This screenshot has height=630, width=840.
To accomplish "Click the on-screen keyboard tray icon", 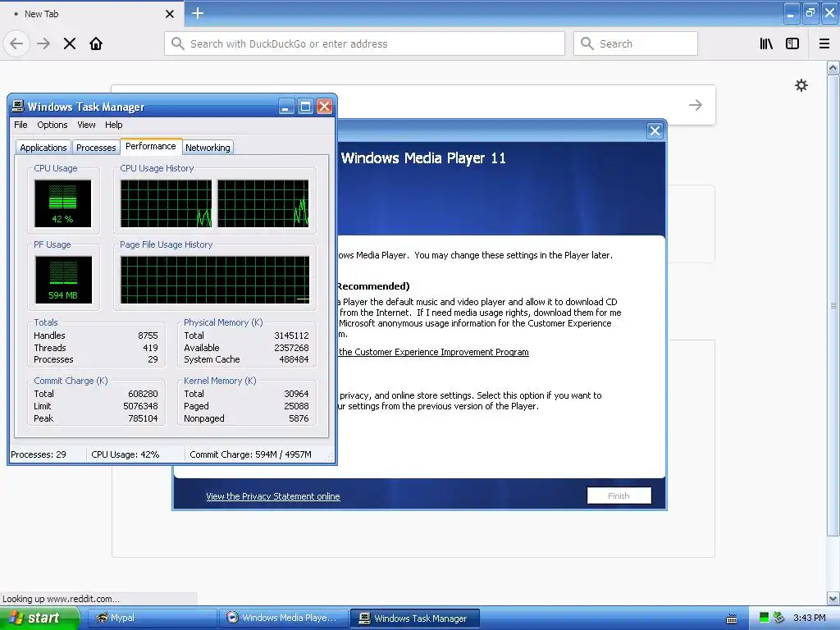I will 731,619.
